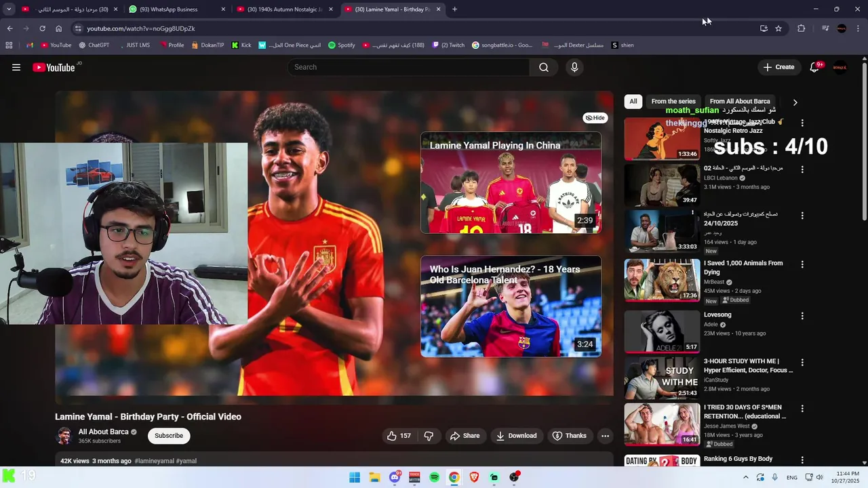Switch to 1940s Autumn Nostalgic tab
The width and height of the screenshot is (868, 488).
tap(285, 9)
